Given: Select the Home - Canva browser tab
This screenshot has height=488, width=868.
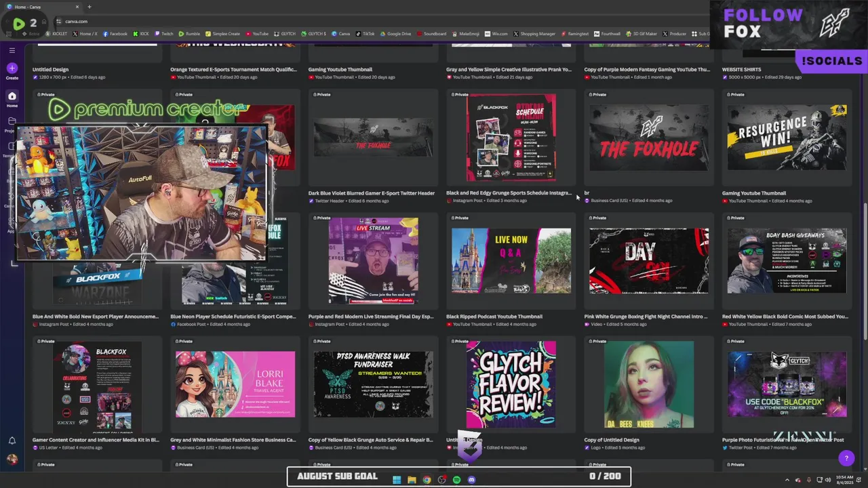Looking at the screenshot, I should pos(44,7).
